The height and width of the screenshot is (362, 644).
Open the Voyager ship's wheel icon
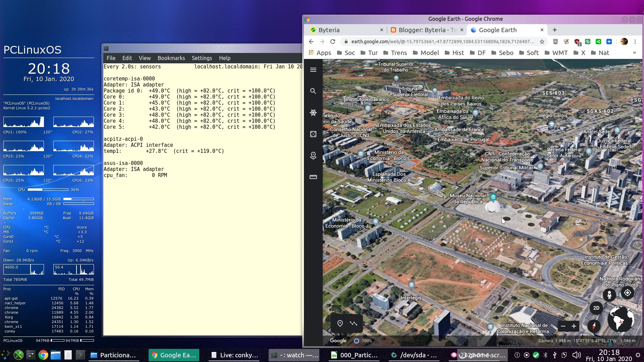pyautogui.click(x=313, y=113)
